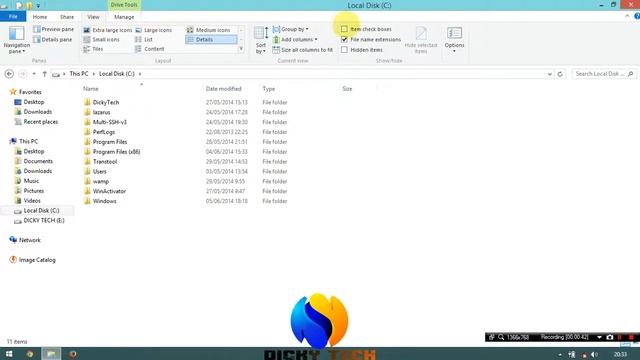Open the ribbon Help icon
This screenshot has width=640, height=360.
pyautogui.click(x=637, y=16)
